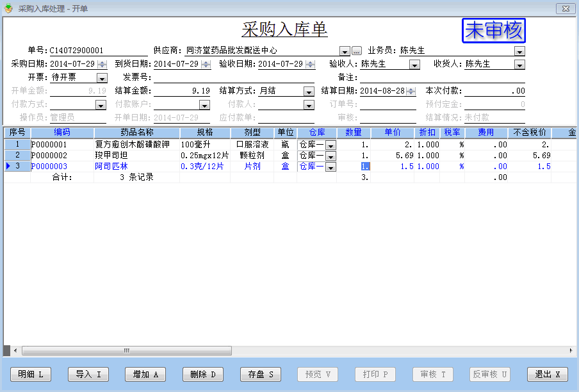Expand the supplier 同济堂 dropdown
The width and height of the screenshot is (579, 392).
tap(345, 51)
